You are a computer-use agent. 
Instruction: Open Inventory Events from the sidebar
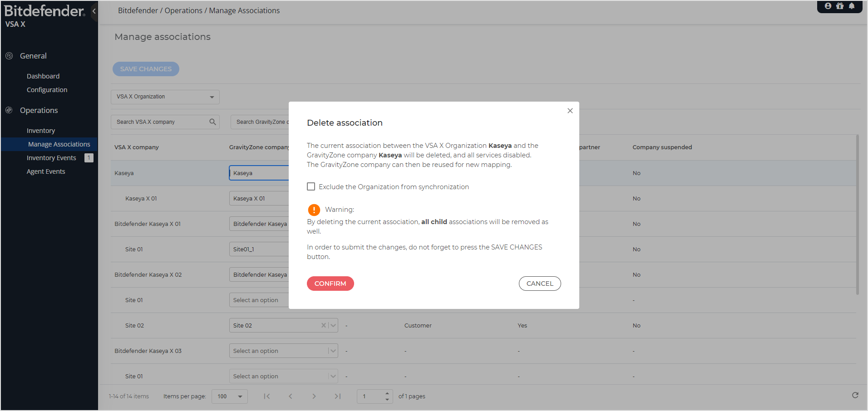[x=51, y=157]
